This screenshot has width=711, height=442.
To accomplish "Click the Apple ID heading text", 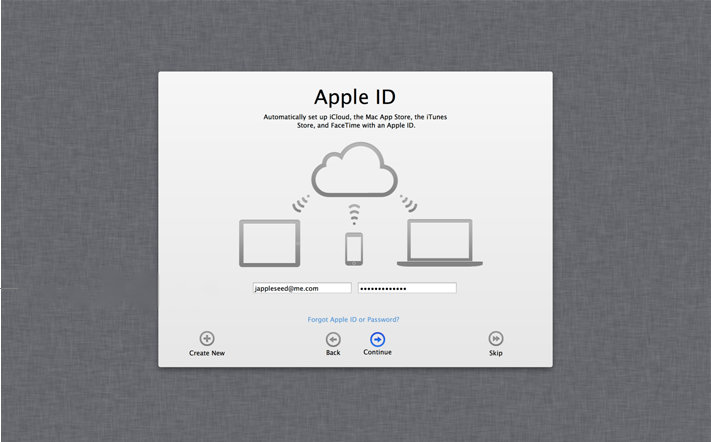I will (355, 97).
